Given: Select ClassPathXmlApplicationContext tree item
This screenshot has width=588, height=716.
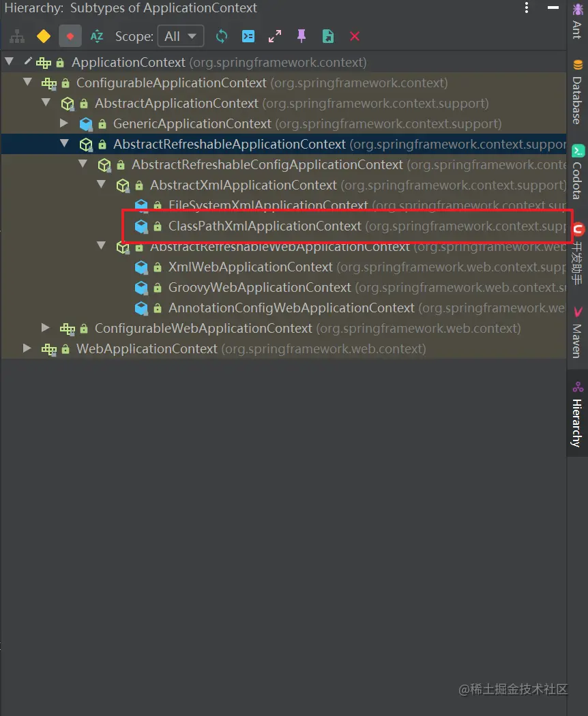Looking at the screenshot, I should [x=283, y=226].
